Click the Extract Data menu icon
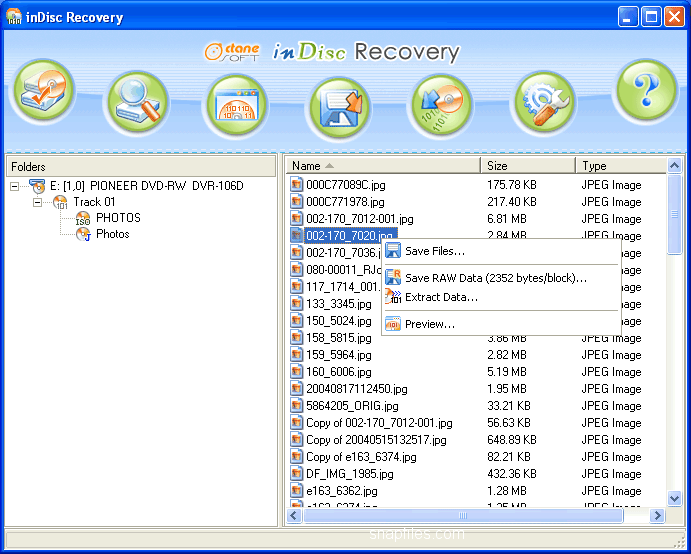 tap(393, 296)
